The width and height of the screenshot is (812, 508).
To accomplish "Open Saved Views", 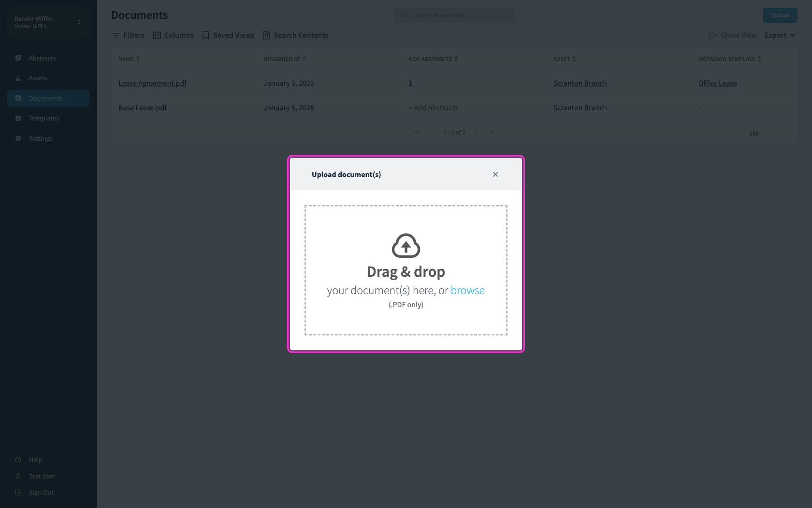I will click(x=228, y=35).
